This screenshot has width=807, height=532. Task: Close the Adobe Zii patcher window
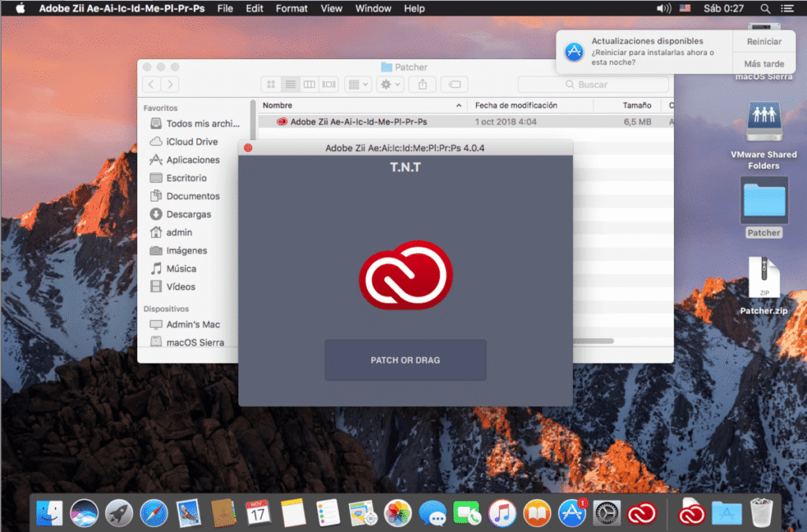pos(248,148)
